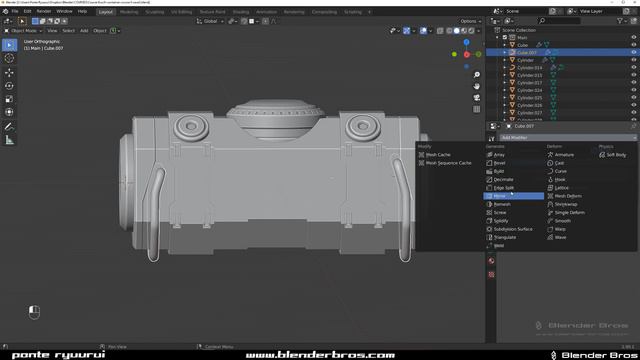Select the Annotate tool
Image resolution: width=640 pixels, height=360 pixels.
tap(9, 127)
